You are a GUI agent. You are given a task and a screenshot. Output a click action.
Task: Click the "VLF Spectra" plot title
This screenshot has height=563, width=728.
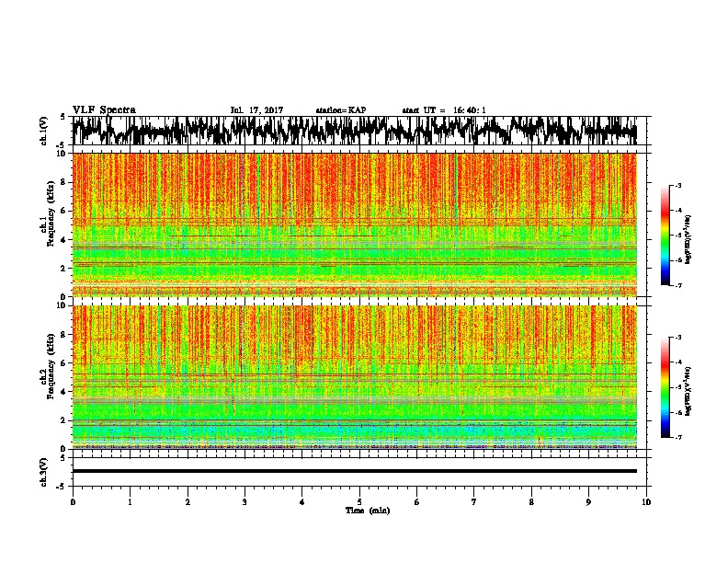[104, 110]
